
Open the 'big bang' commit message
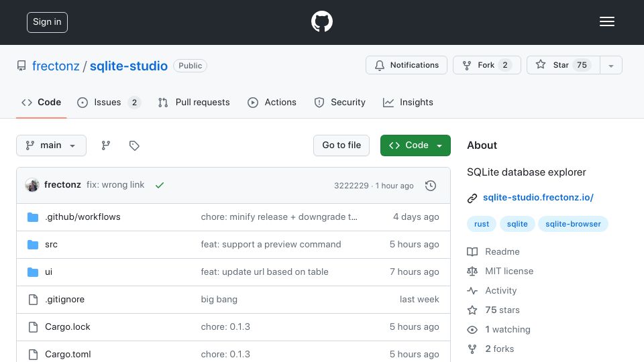point(219,299)
